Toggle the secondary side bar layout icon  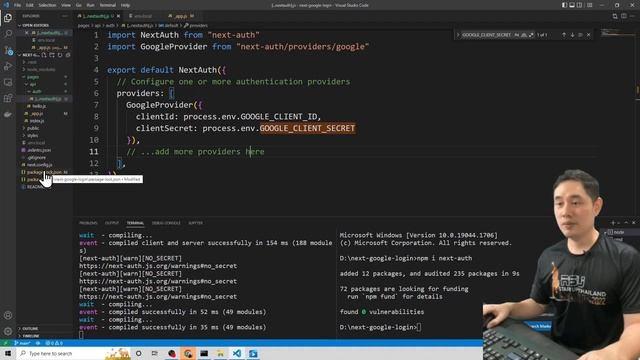pos(580,5)
